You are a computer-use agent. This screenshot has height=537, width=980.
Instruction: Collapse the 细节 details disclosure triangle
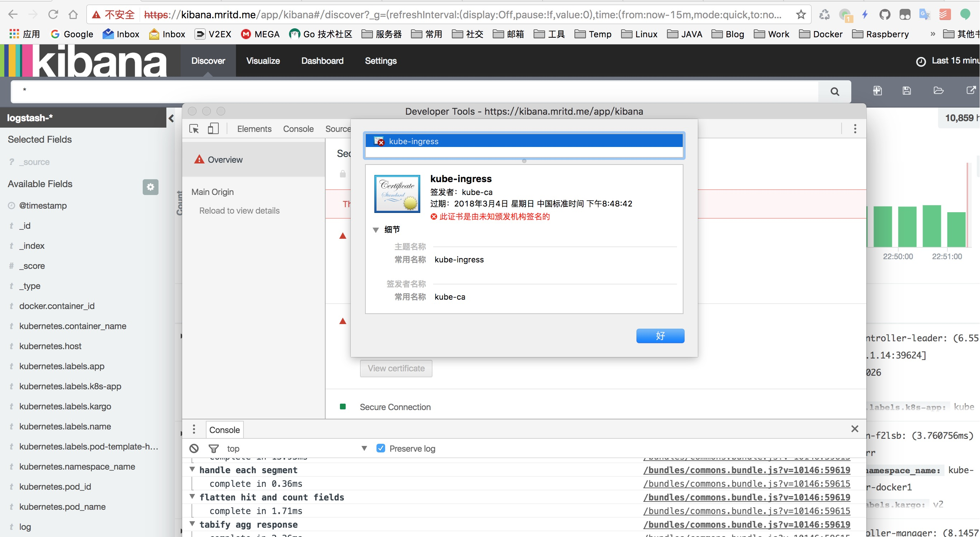click(375, 230)
